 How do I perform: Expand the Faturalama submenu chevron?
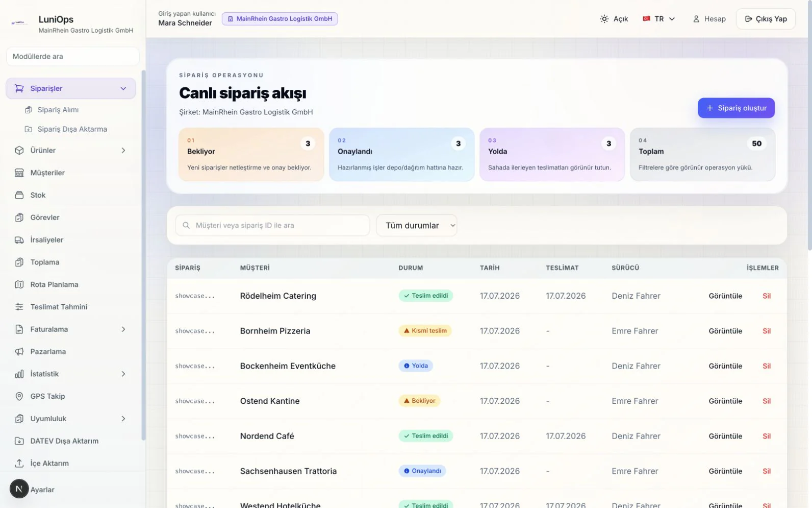(x=123, y=329)
